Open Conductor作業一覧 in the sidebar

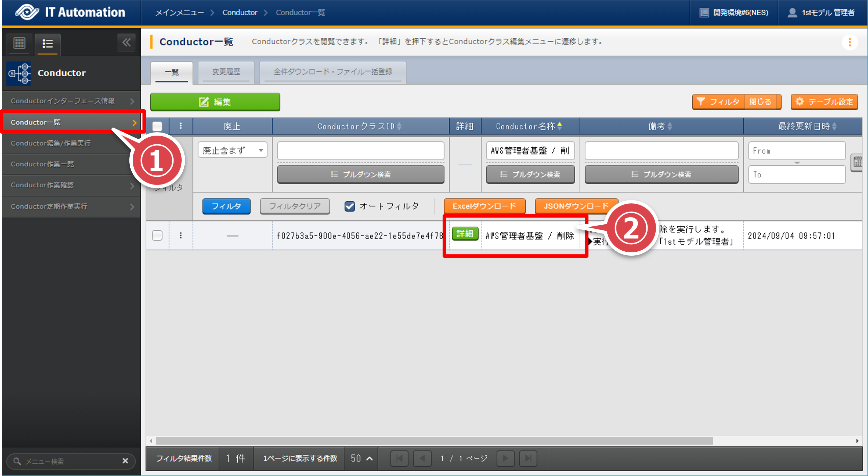42,164
